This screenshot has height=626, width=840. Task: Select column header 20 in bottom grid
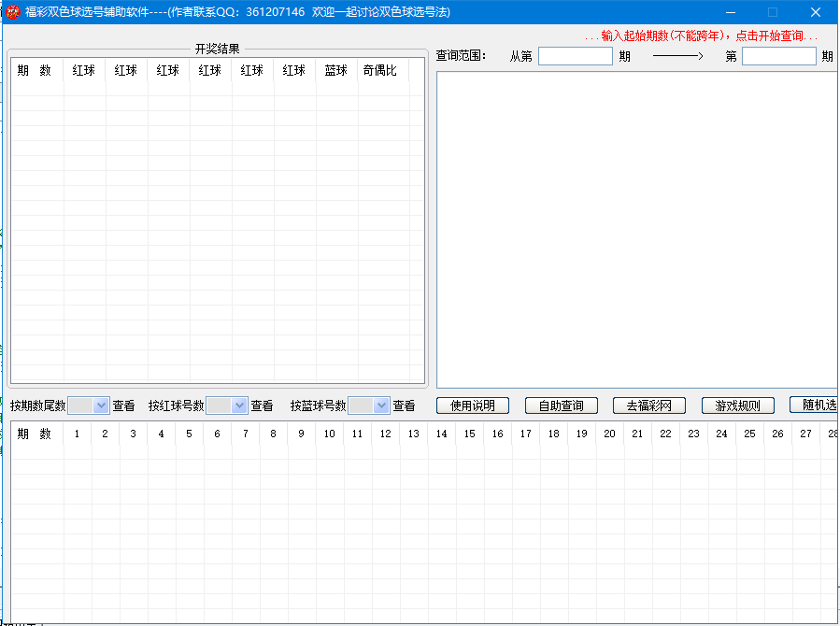coord(609,434)
